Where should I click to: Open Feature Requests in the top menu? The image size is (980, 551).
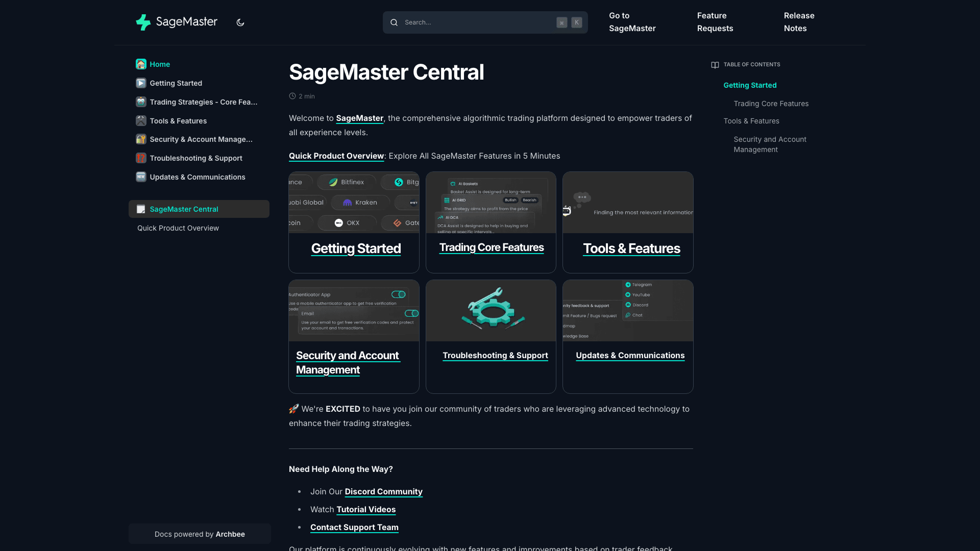(x=715, y=22)
